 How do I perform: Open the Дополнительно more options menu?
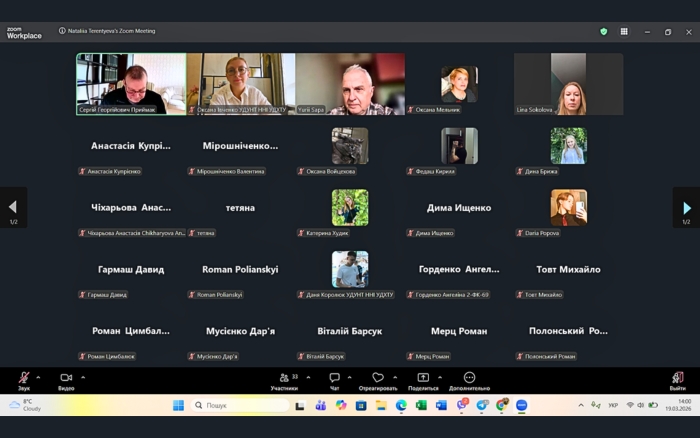tap(469, 378)
